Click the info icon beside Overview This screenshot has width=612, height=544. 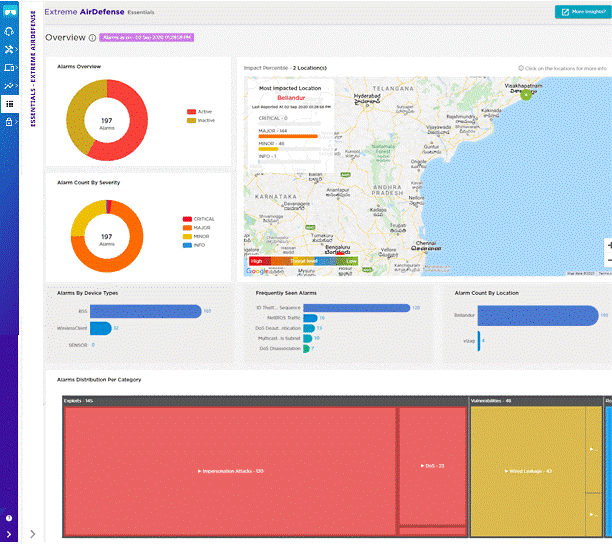(x=92, y=38)
